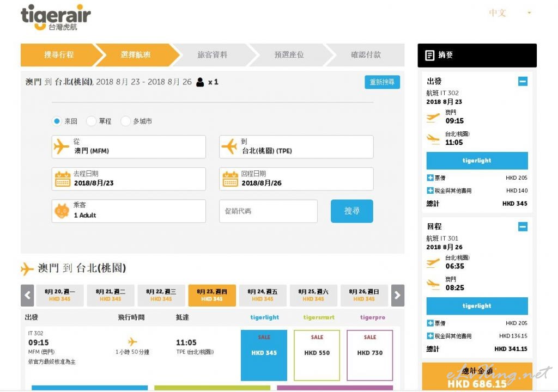
Task: Click the tigerlight column header
Action: (264, 317)
